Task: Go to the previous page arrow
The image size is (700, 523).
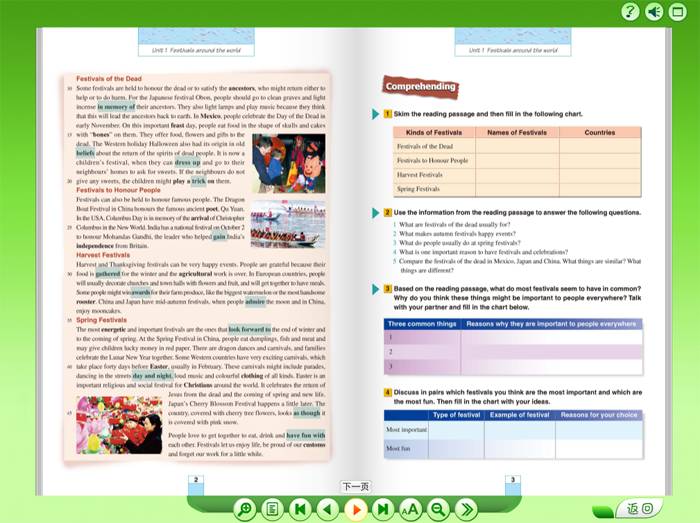Action: point(328,509)
